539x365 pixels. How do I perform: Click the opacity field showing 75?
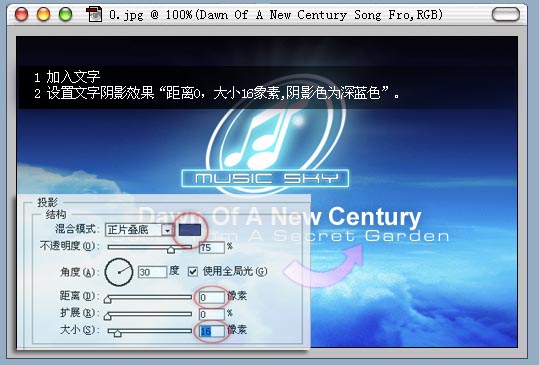click(x=211, y=247)
